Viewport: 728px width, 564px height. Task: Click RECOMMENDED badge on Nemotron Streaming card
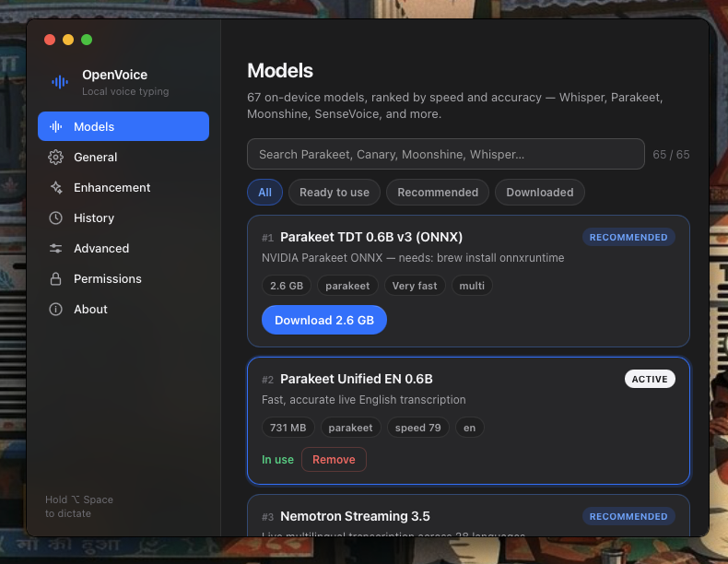tap(628, 516)
